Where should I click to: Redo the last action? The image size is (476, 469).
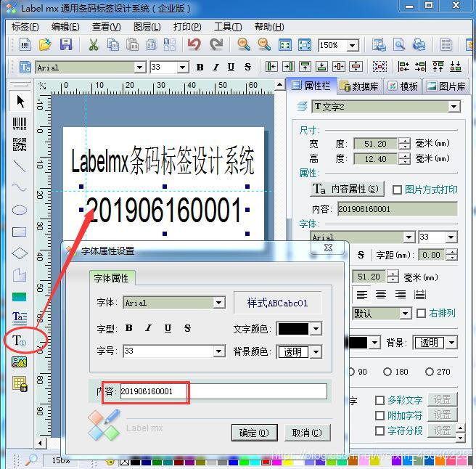(216, 45)
